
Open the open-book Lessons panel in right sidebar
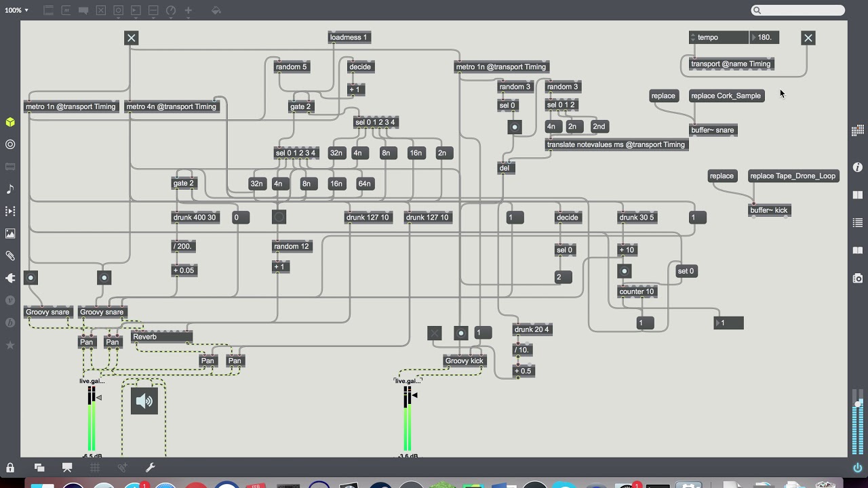(858, 250)
